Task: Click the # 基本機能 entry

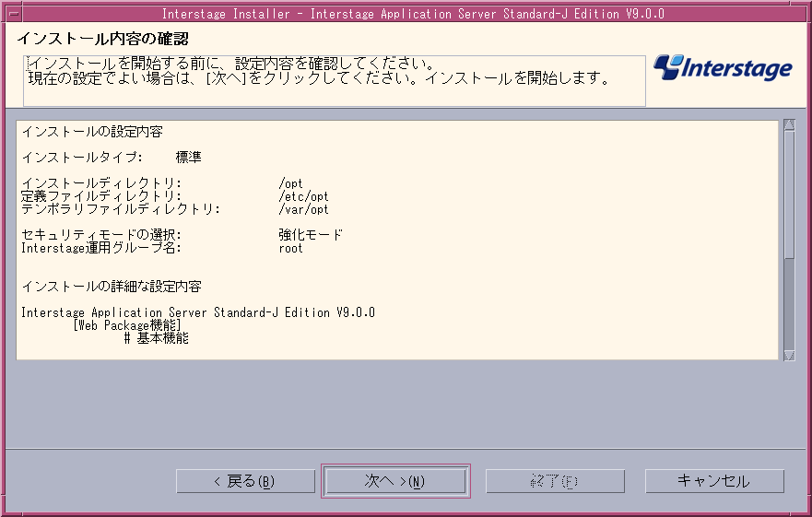Action: [x=157, y=338]
